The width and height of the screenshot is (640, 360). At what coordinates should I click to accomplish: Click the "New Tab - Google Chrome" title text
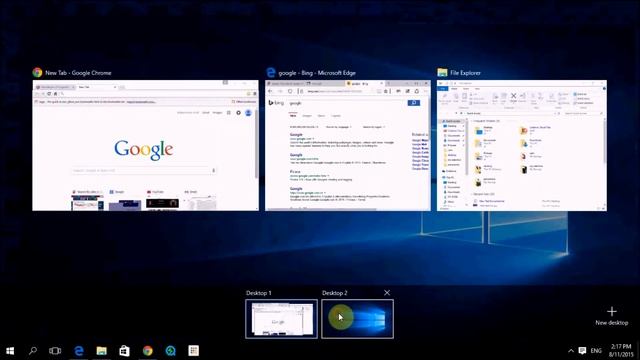78,73
